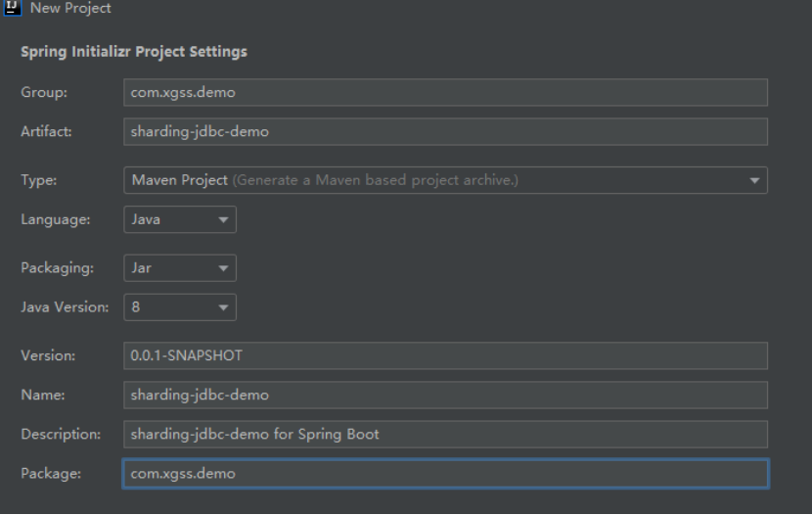
Task: Click the Version field with 0.0.1-SNAPSHOT
Action: [x=445, y=355]
